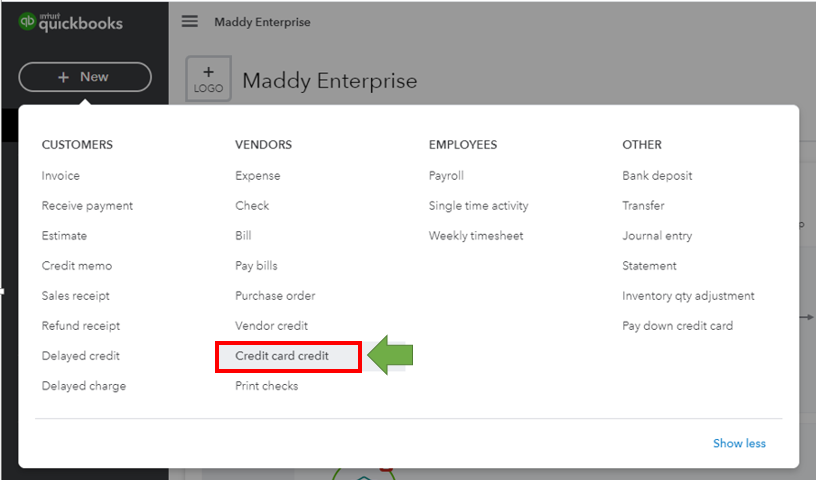Select Credit card credit
The width and height of the screenshot is (816, 480).
coord(282,356)
